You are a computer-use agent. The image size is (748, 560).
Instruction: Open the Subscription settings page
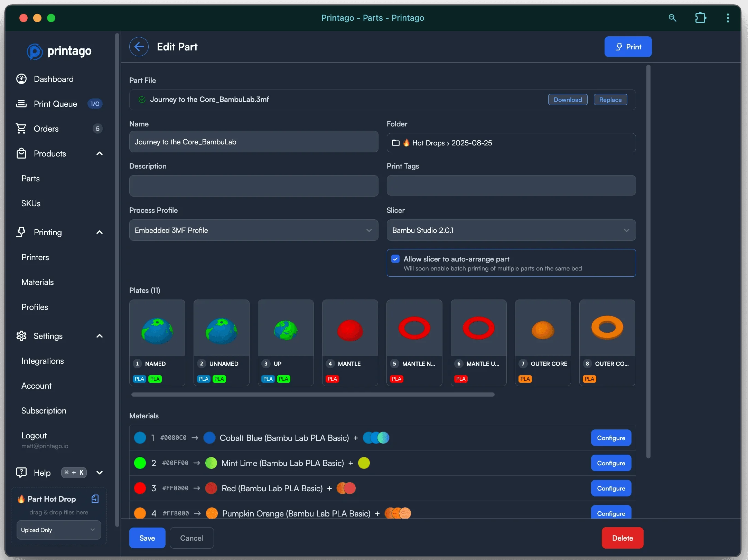44,410
